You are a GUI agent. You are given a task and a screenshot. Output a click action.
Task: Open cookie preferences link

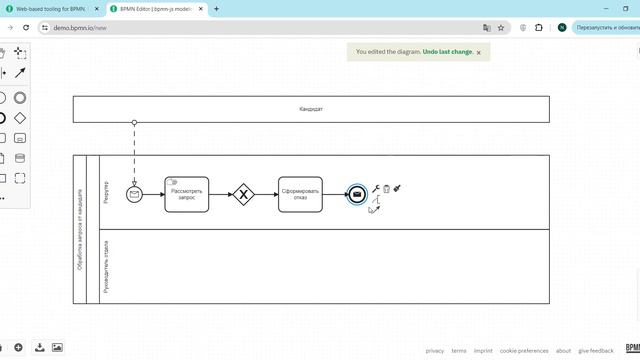pos(524,351)
